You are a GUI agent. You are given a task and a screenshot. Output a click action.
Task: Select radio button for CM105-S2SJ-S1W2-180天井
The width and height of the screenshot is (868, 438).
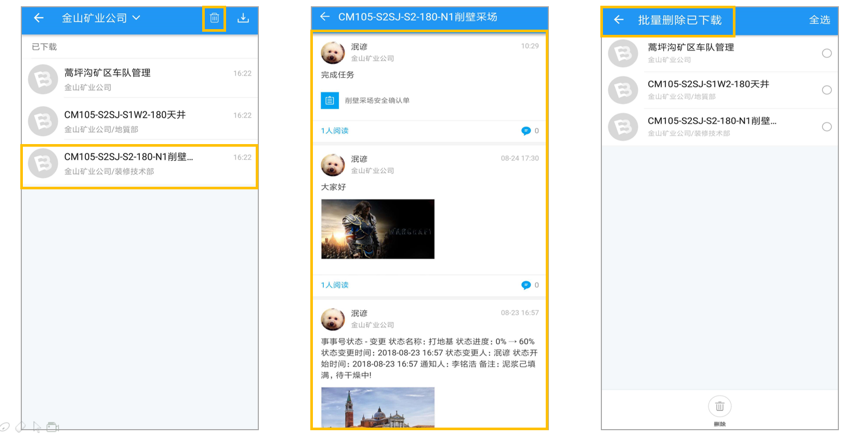pos(827,90)
